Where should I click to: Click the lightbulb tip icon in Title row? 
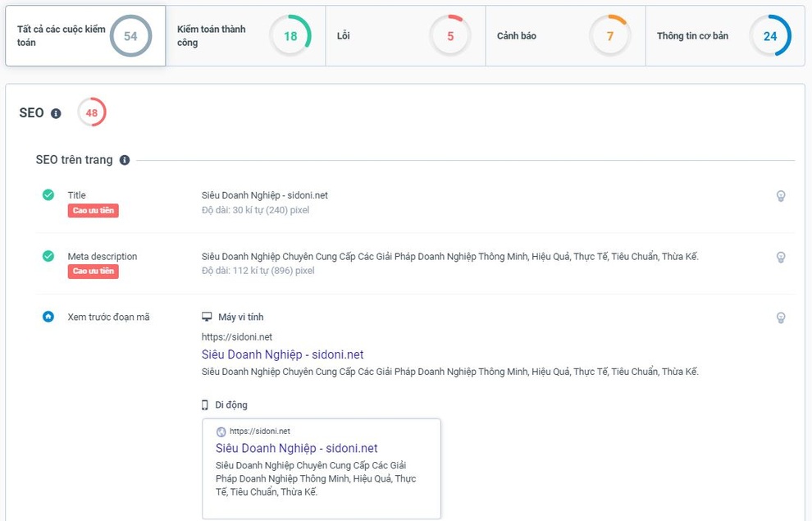click(x=781, y=196)
